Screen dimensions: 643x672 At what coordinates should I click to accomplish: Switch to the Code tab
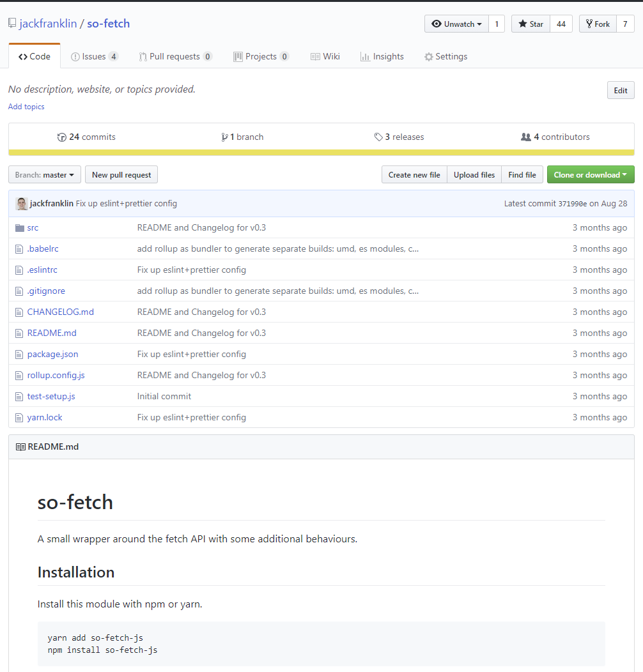(x=35, y=57)
